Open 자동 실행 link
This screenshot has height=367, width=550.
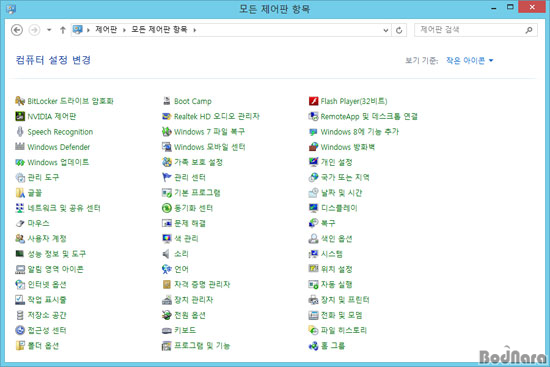pyautogui.click(x=336, y=284)
